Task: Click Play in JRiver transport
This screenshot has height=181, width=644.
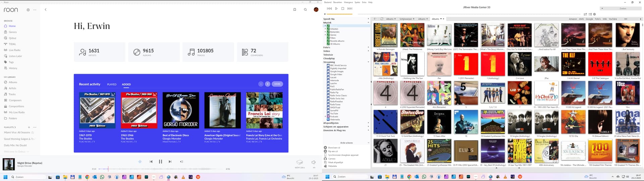Action: pos(336,8)
